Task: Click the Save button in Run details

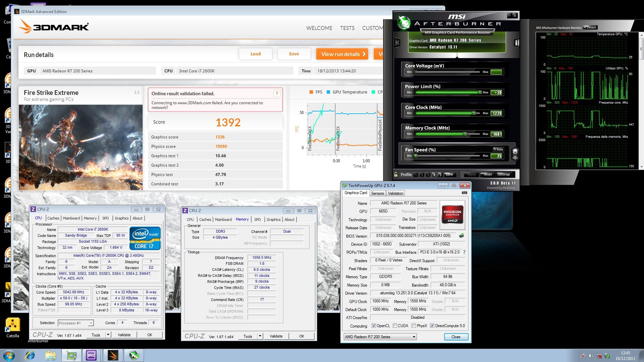Action: 294,54
